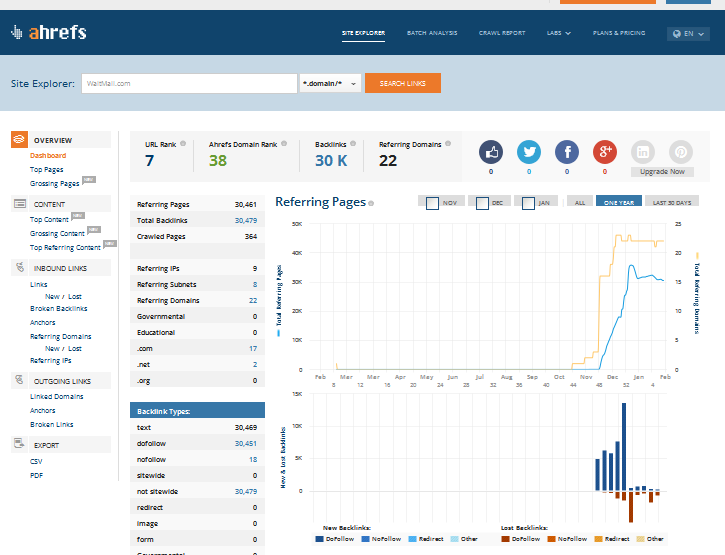This screenshot has height=555, width=725.
Task: Click the info dot beside Backlinks
Action: point(353,143)
